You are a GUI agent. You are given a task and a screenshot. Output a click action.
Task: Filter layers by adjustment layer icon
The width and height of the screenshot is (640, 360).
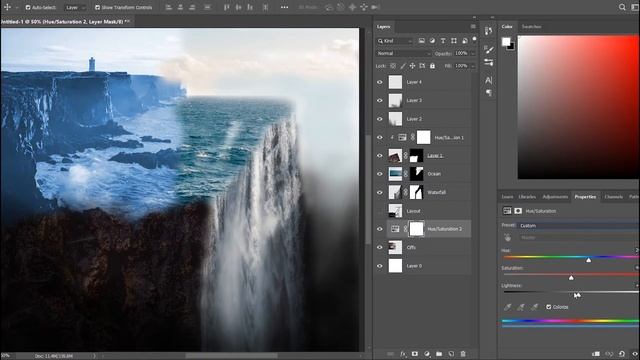[432, 41]
